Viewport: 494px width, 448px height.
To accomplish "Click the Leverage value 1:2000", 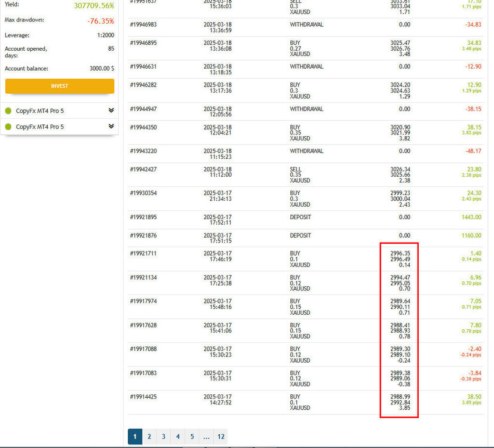I will (x=106, y=35).
